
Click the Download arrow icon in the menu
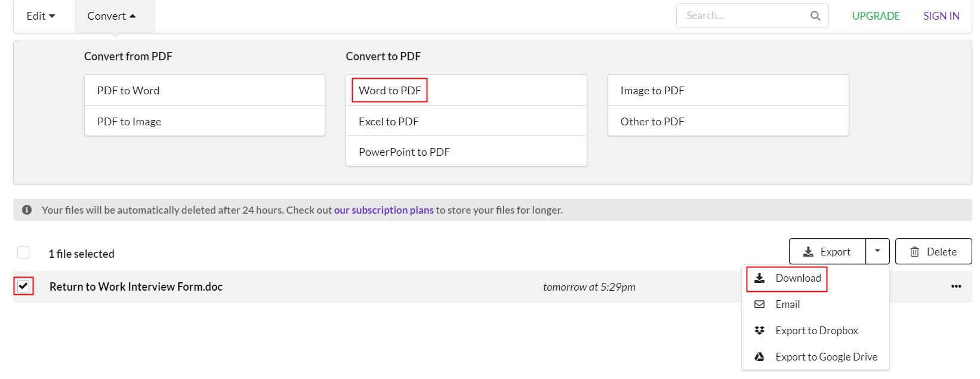(x=759, y=278)
